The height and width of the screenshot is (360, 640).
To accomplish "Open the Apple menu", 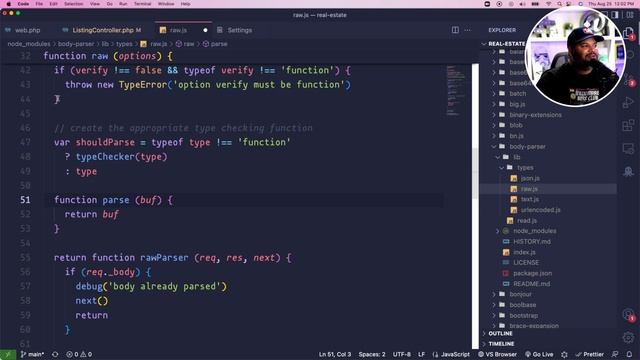I will [8, 4].
